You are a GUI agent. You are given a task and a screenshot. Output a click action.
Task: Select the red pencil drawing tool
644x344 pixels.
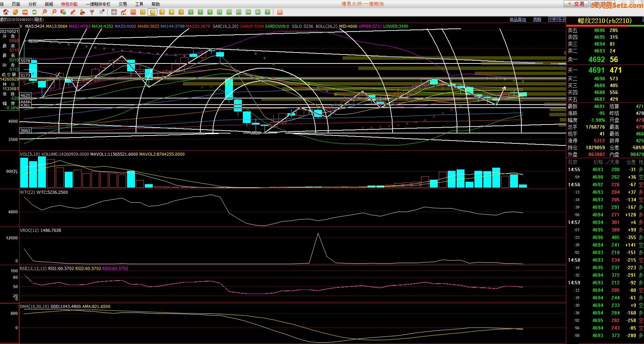point(73,12)
